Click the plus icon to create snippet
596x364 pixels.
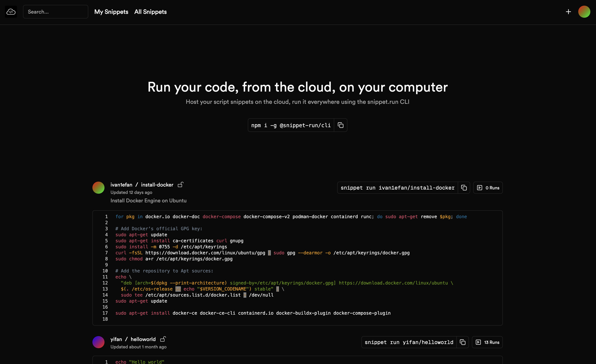coord(568,12)
